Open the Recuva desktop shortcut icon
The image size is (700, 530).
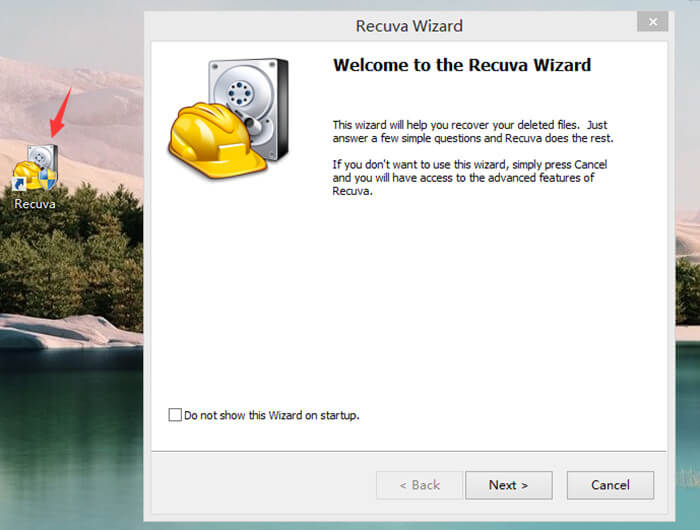tap(35, 168)
